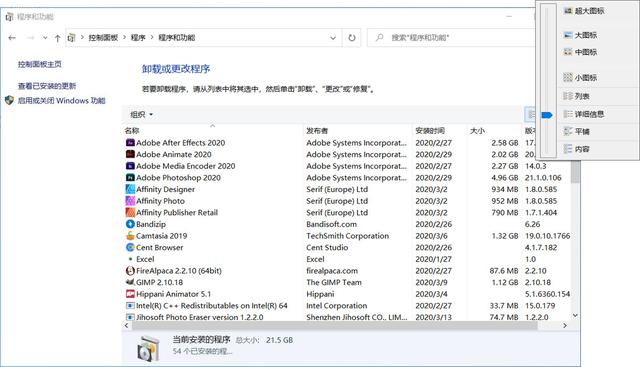
Task: Select the 2020/3/13 install date cell
Action: pyautogui.click(x=433, y=317)
